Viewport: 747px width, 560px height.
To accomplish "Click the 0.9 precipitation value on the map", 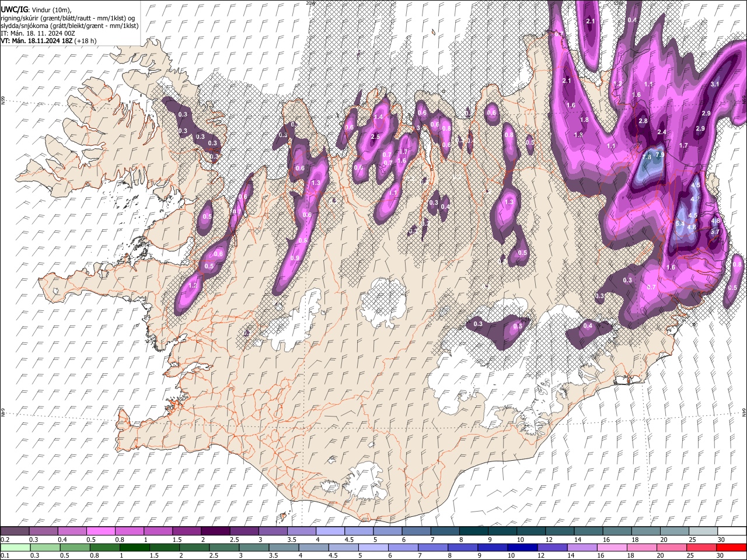I will 295,258.
